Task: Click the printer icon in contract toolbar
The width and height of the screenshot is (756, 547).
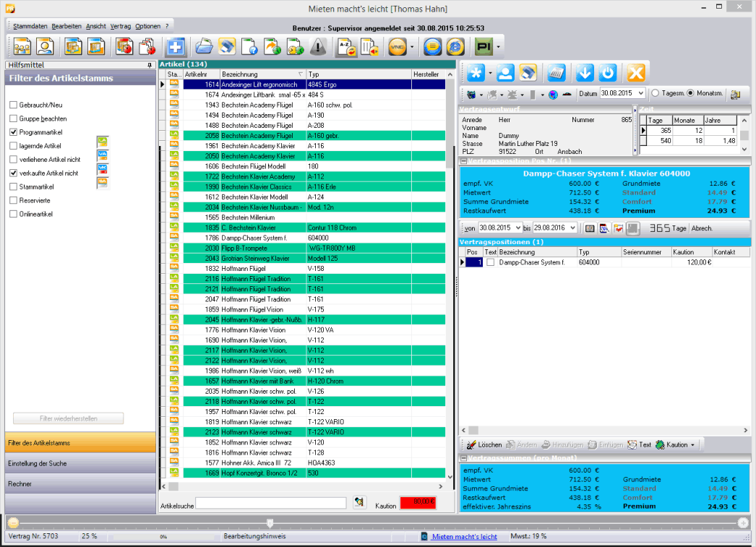Action: click(528, 73)
